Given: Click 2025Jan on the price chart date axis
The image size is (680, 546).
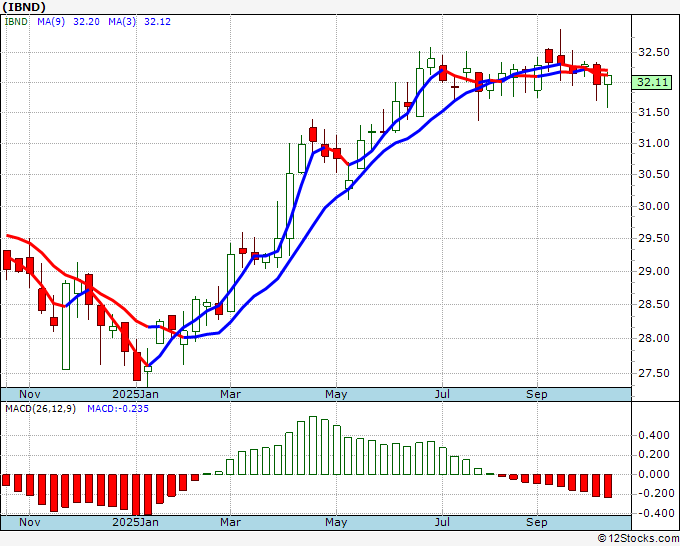Looking at the screenshot, I should pos(135,394).
